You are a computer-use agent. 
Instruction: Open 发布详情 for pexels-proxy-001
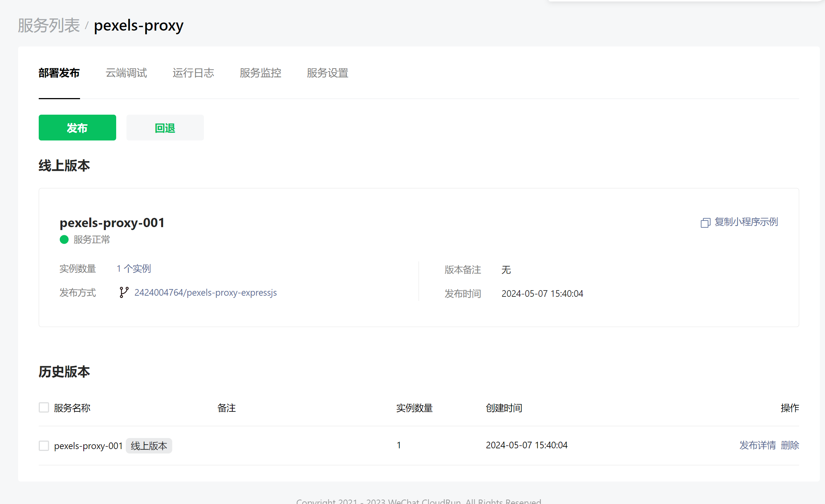[x=758, y=445]
